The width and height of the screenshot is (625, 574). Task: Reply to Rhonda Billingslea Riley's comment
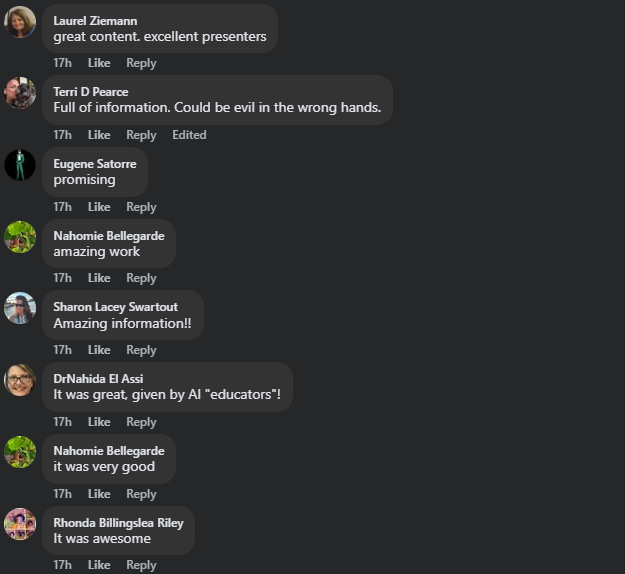[x=141, y=565]
